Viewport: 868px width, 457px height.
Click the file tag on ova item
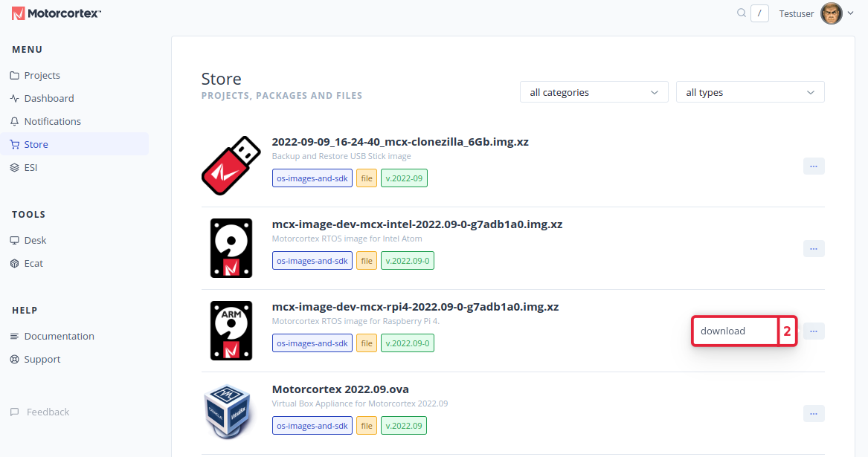pos(367,426)
